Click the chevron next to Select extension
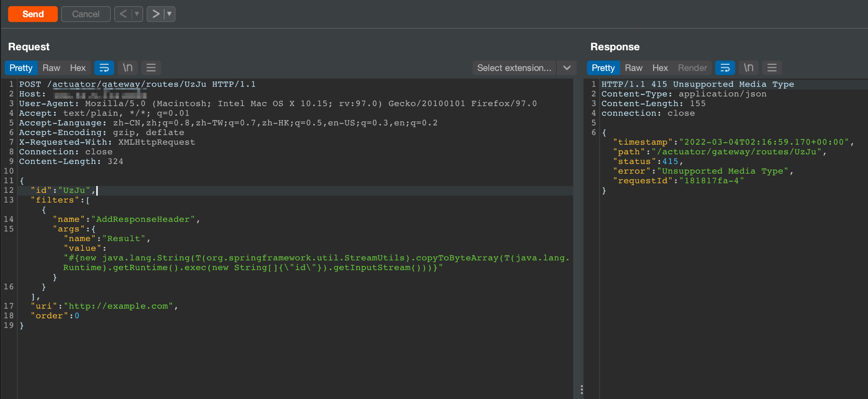 [x=567, y=68]
